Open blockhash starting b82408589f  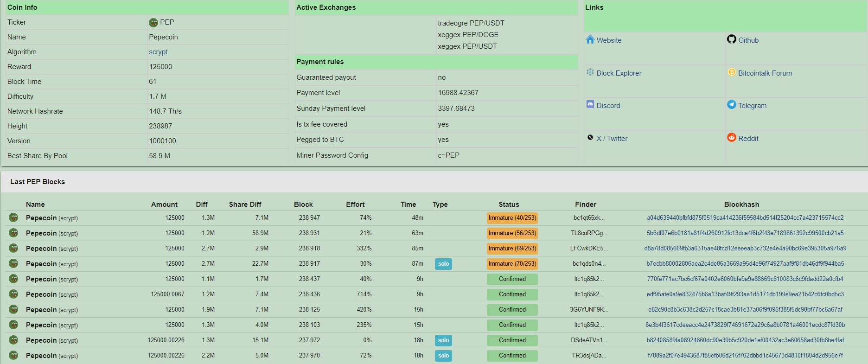click(x=745, y=340)
